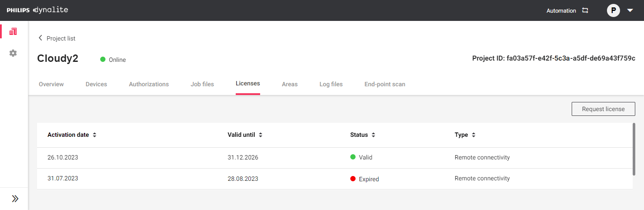Click the license table vertical scrollbar
The height and width of the screenshot is (210, 644).
tap(634, 149)
